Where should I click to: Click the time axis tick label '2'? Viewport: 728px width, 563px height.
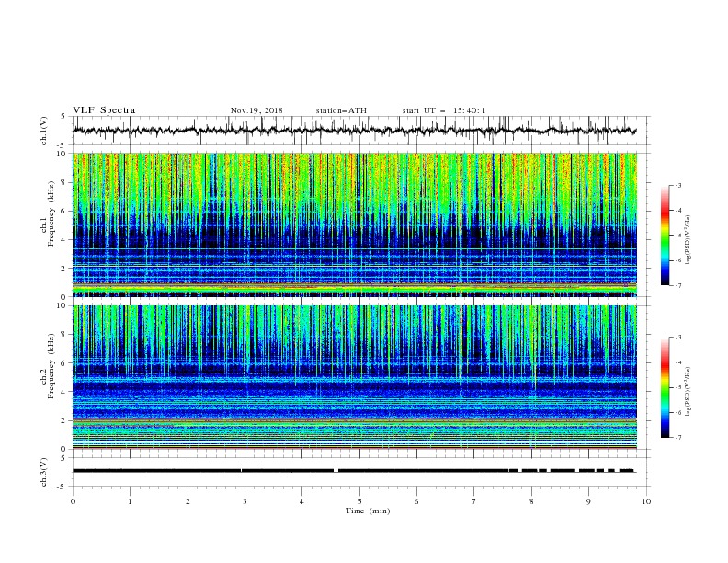188,501
